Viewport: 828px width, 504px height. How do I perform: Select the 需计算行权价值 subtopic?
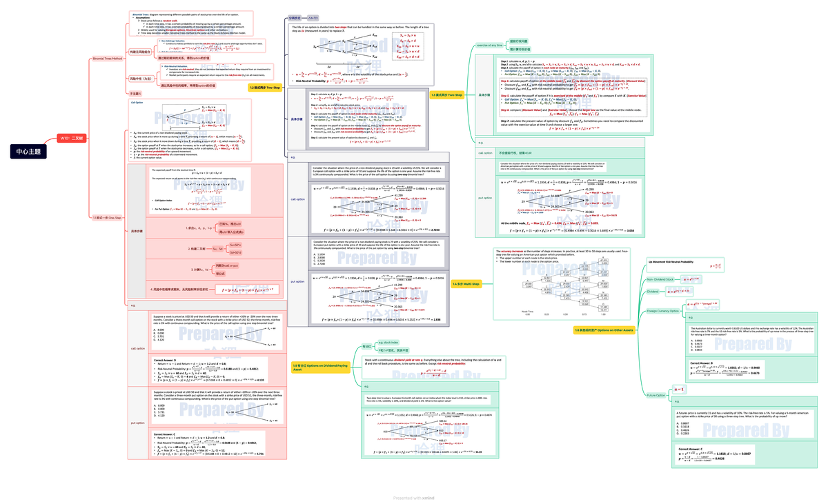520,50
